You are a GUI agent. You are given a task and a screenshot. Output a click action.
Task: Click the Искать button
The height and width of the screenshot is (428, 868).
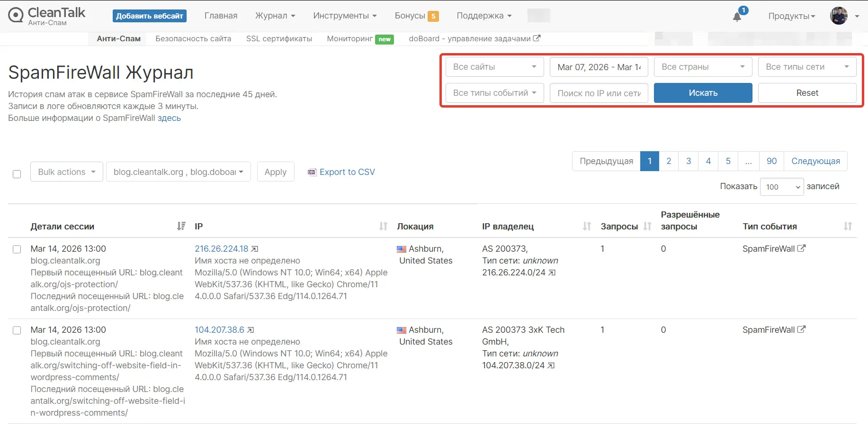(x=703, y=93)
